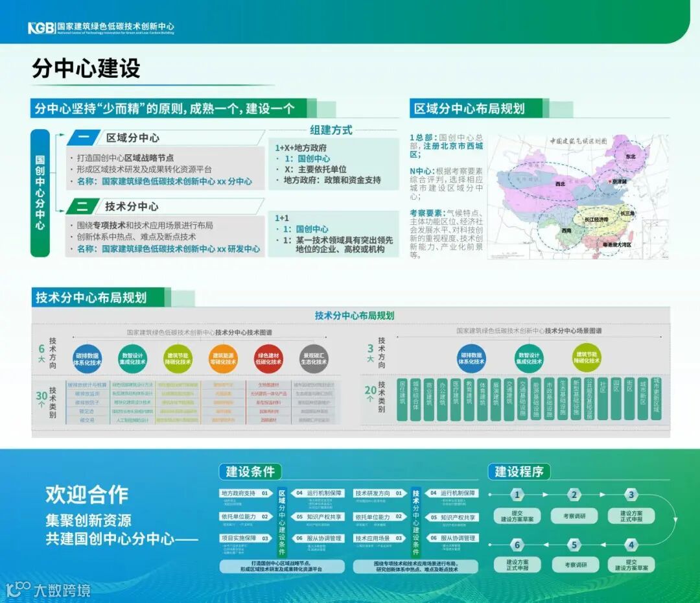700x603 pixels.
Task: Click the blue 碳排数据体系化技术 circle in 技术图谱
Action: pos(87,359)
